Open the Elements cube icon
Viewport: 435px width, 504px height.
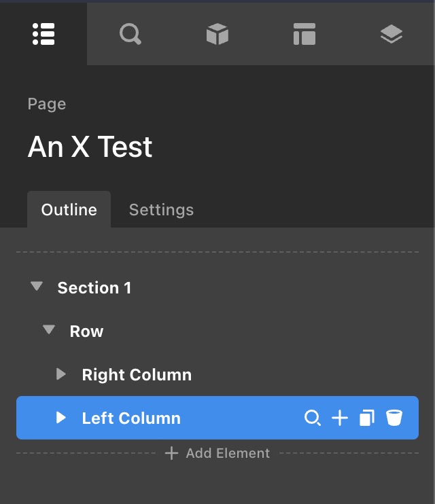[217, 34]
